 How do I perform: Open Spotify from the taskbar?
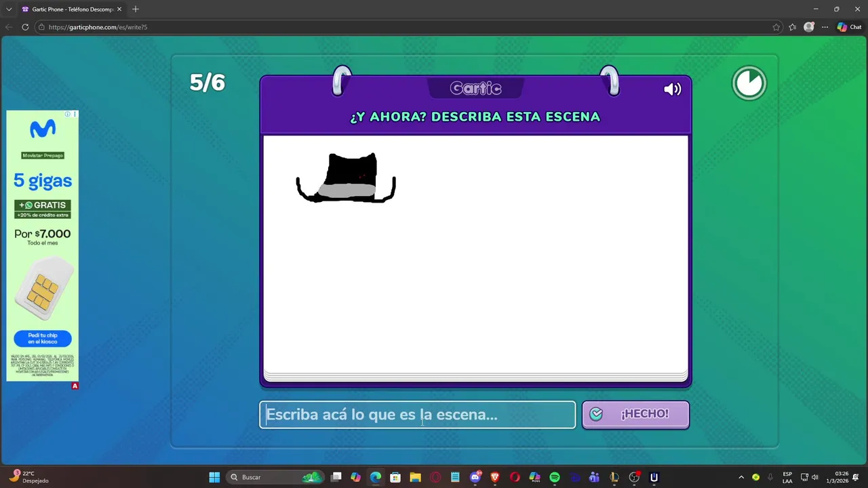[555, 477]
